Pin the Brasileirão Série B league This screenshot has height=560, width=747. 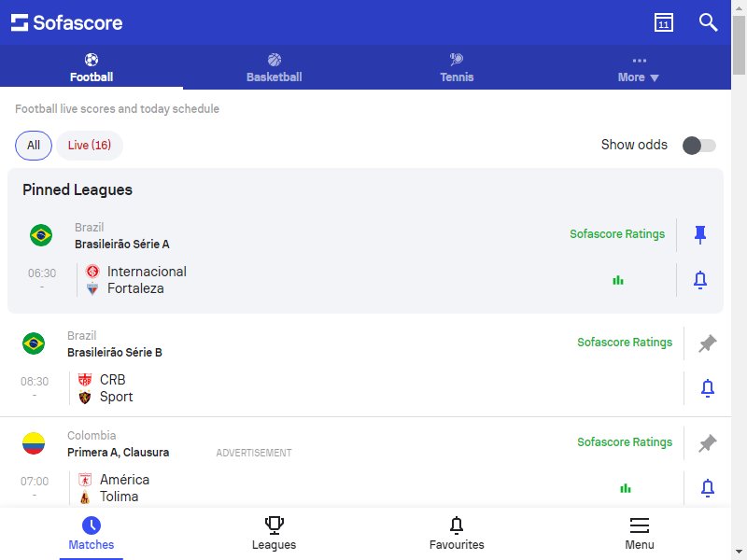tap(708, 343)
